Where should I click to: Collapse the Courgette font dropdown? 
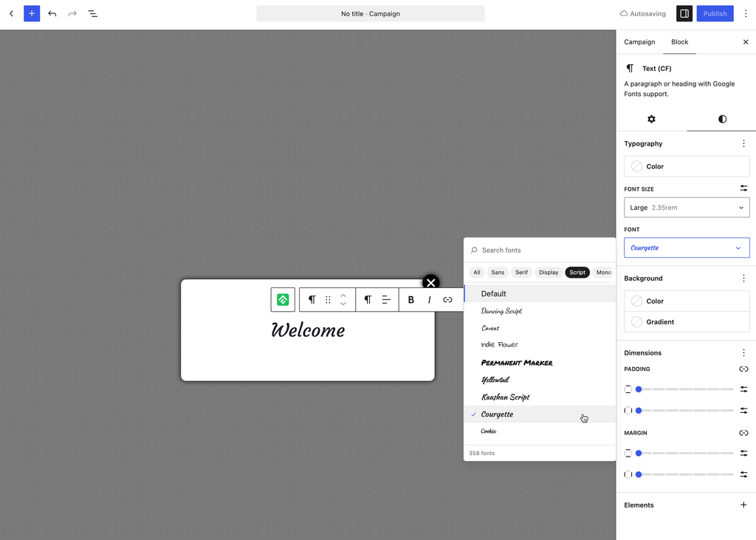(687, 247)
